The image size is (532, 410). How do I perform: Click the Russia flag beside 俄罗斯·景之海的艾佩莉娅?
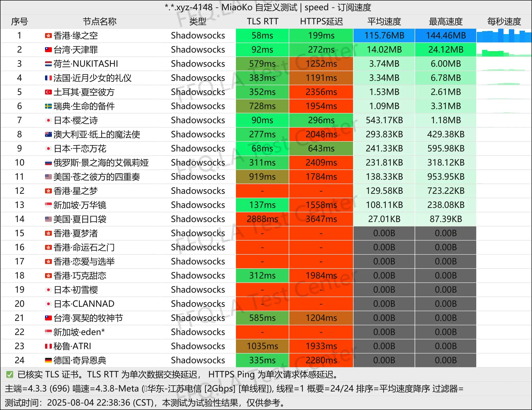click(x=48, y=163)
